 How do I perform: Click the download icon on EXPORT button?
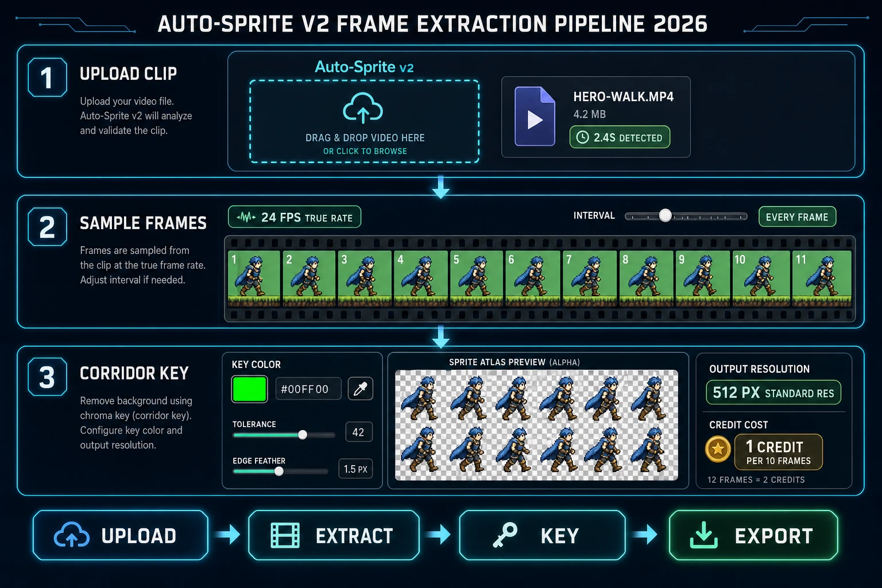pyautogui.click(x=703, y=535)
